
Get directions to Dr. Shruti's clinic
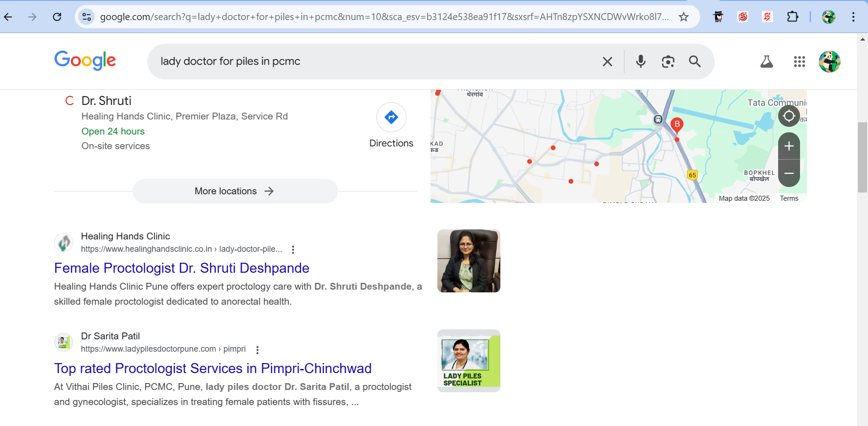tap(391, 118)
